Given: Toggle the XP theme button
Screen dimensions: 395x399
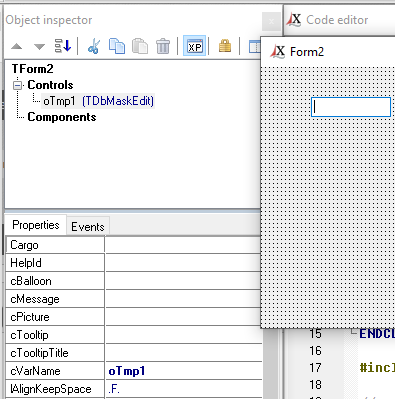Looking at the screenshot, I should click(x=195, y=46).
